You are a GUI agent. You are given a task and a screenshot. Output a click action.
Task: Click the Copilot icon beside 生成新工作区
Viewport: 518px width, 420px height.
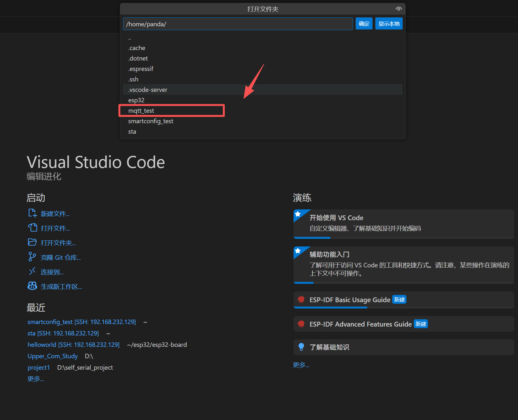coord(32,286)
